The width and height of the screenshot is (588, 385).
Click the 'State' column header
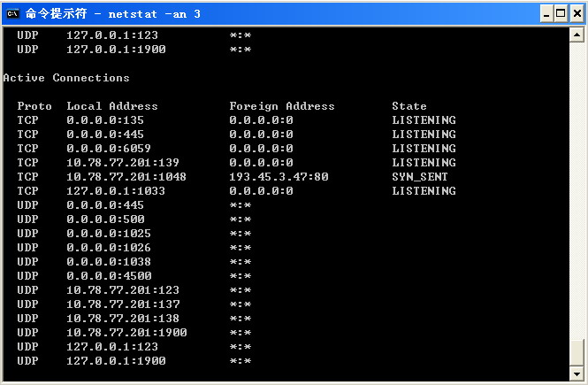[409, 106]
